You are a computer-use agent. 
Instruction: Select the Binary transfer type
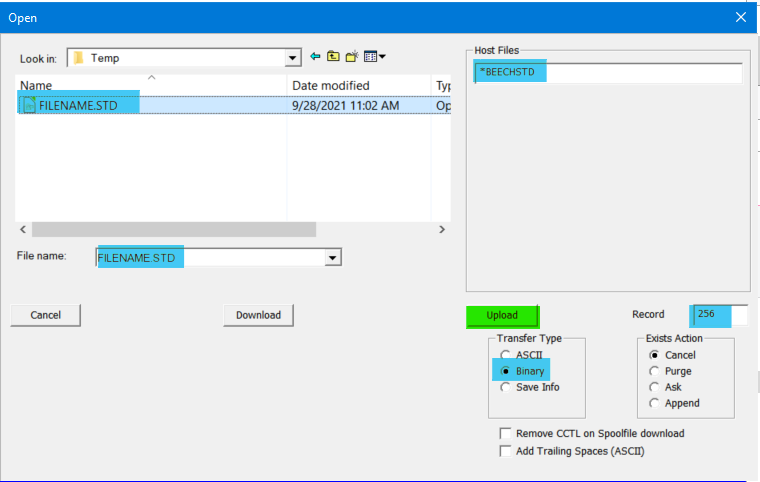(x=506, y=371)
